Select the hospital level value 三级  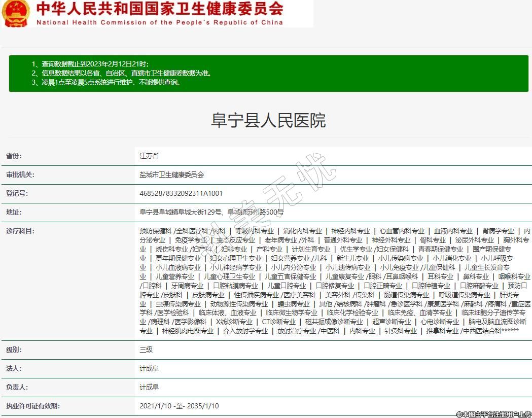click(x=146, y=350)
